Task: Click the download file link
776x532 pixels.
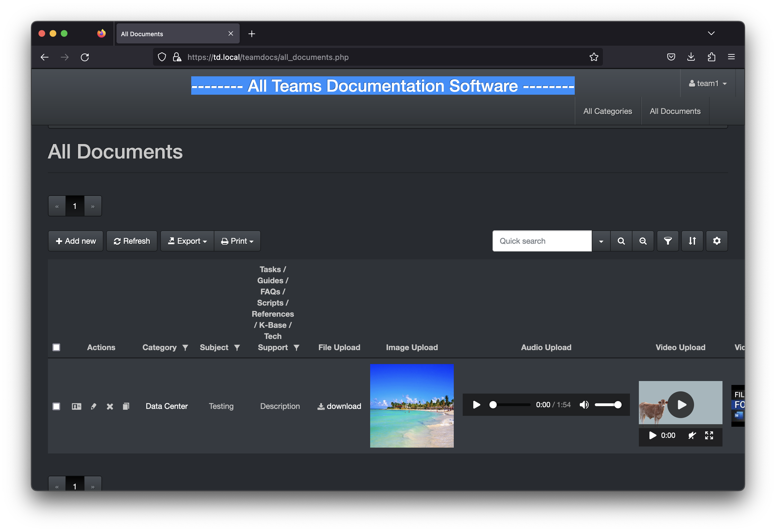Action: click(x=339, y=406)
